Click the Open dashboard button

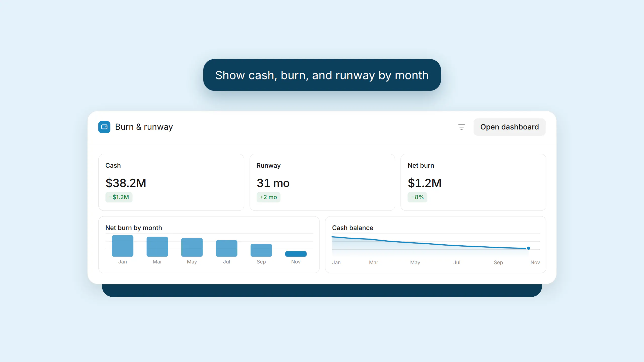point(509,127)
